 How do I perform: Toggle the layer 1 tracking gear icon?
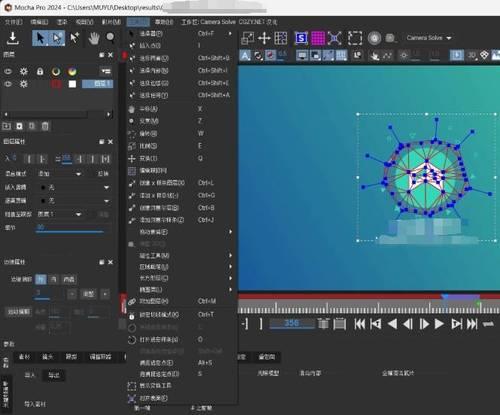point(24,84)
